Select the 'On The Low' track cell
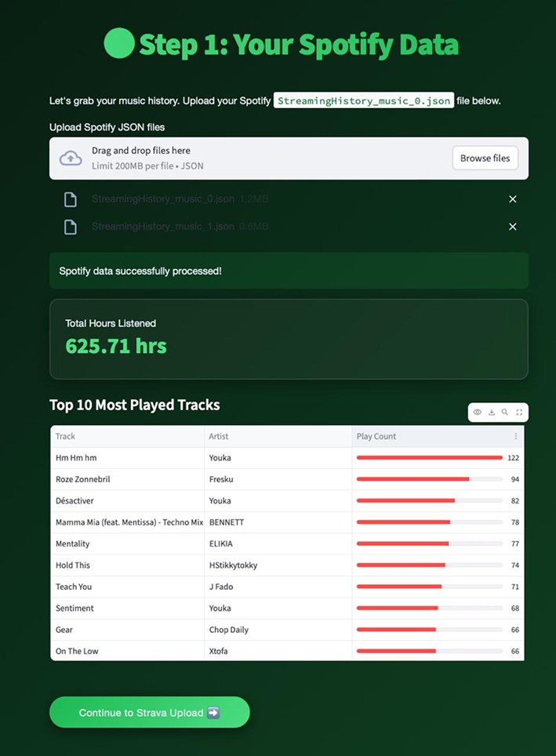Image resolution: width=556 pixels, height=756 pixels. pos(127,651)
